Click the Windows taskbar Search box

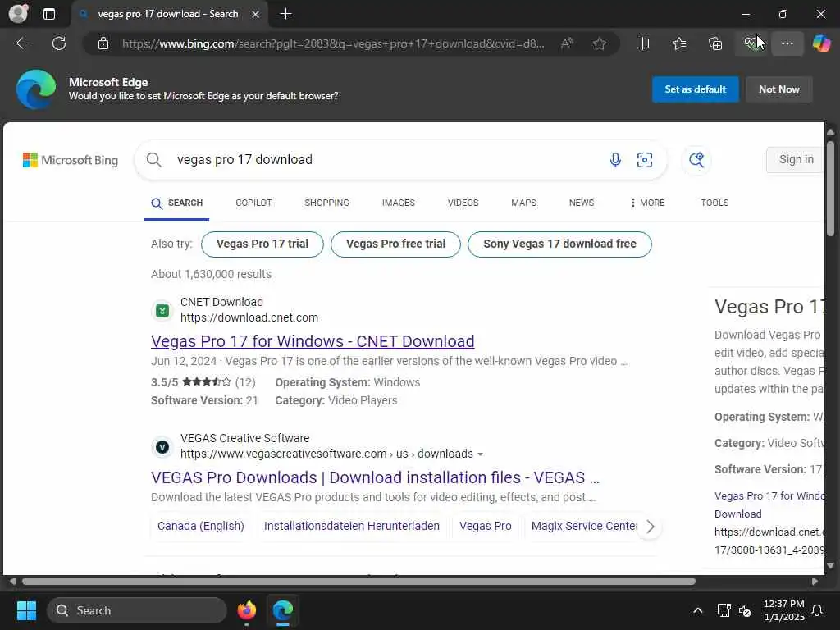(137, 610)
